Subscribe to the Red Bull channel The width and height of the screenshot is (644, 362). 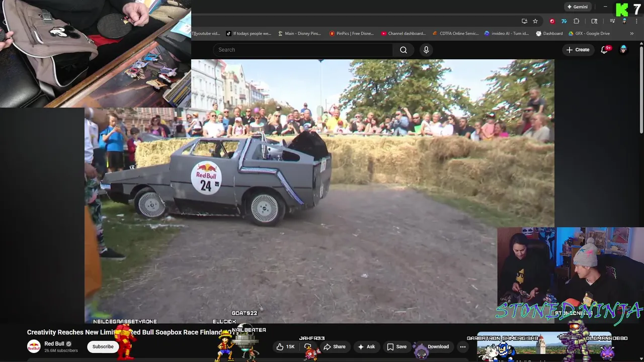pos(103,346)
